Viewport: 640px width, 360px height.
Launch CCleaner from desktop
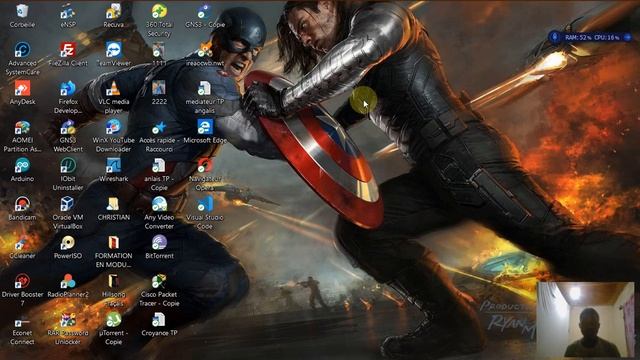[x=22, y=242]
